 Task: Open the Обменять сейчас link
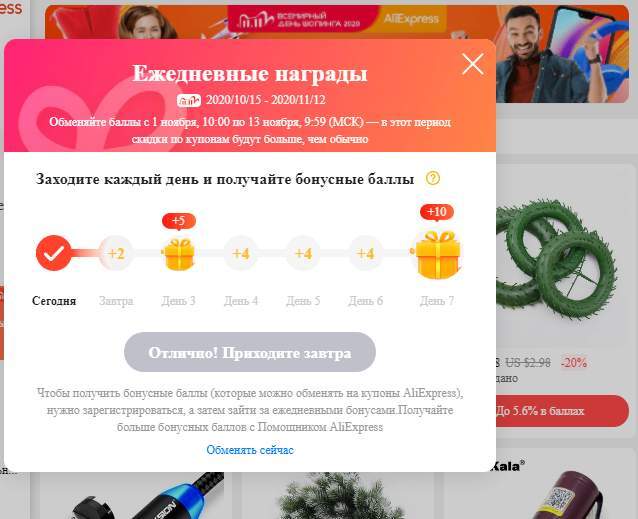[x=250, y=450]
